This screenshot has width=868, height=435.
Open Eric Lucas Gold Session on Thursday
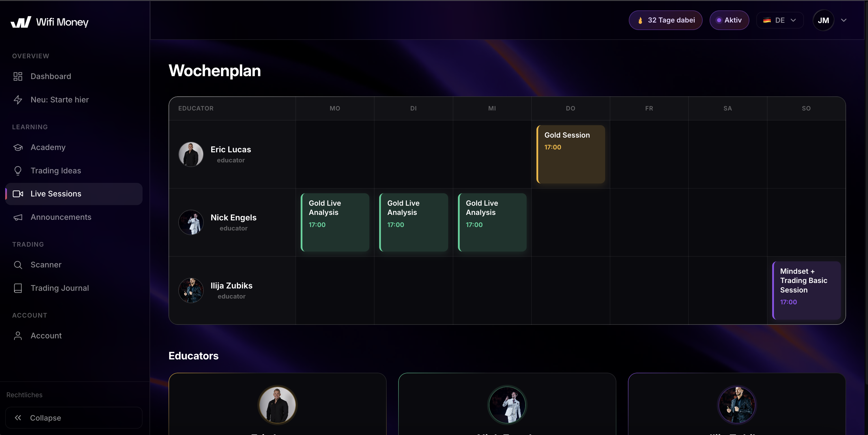(x=570, y=154)
